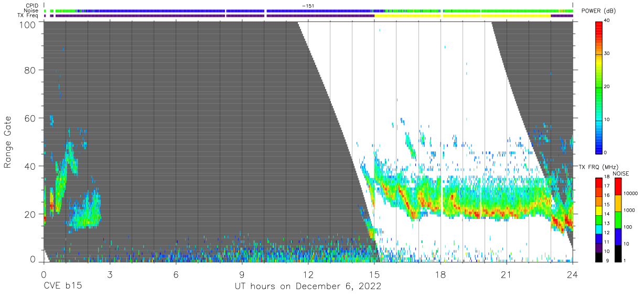This screenshot has height=297, width=644.
Task: Click the TX FRQ (MHz) color bar
Action: (x=598, y=219)
